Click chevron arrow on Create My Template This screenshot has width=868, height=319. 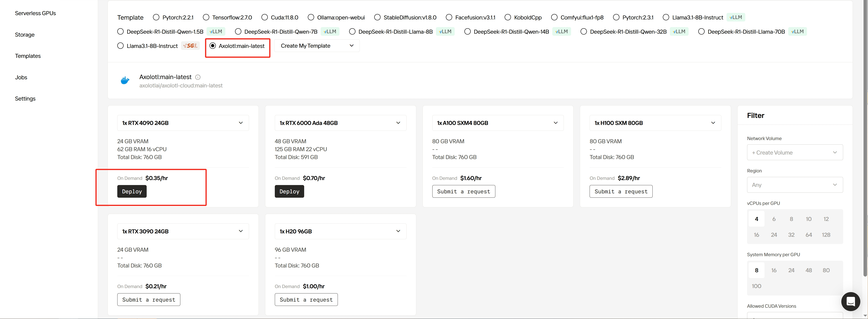[x=351, y=46]
